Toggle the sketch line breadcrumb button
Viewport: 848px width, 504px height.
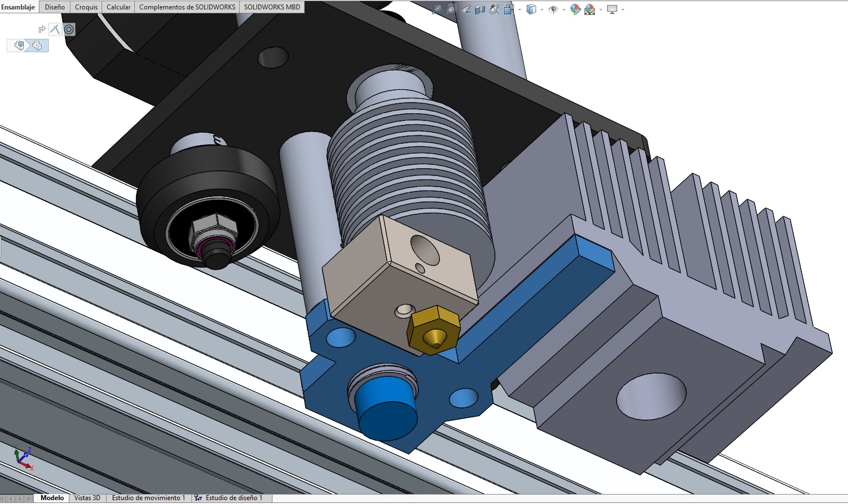pos(54,29)
